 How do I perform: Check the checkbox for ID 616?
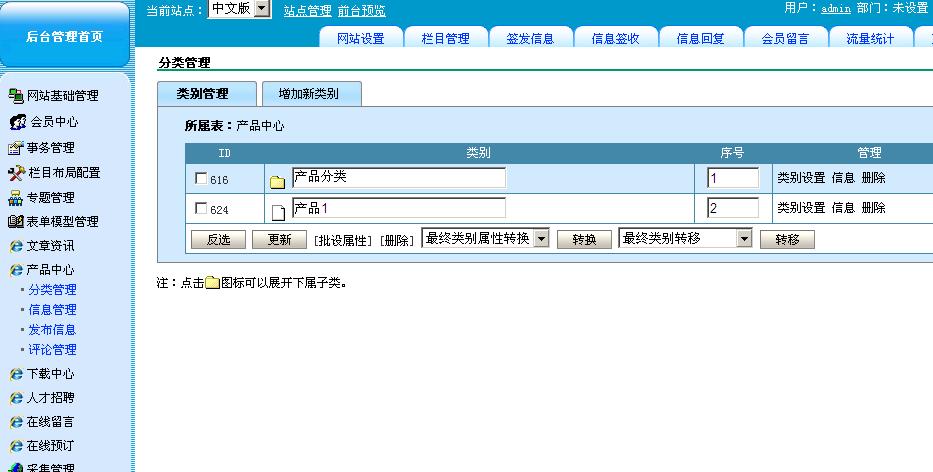201,179
